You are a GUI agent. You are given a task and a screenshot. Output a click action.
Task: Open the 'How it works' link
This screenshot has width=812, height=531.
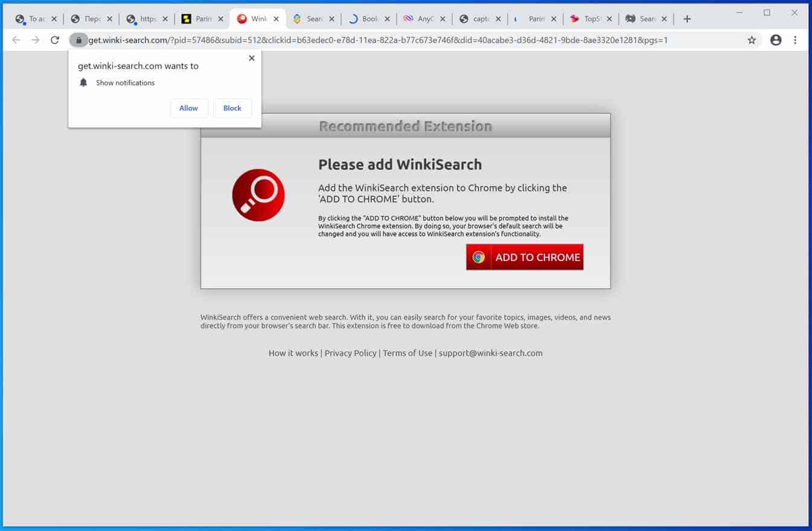[x=293, y=353]
